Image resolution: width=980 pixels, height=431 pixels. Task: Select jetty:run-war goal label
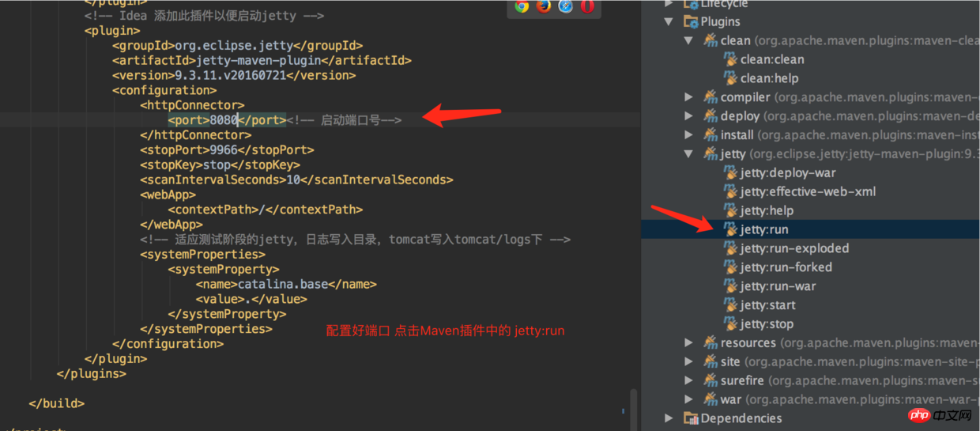point(778,286)
